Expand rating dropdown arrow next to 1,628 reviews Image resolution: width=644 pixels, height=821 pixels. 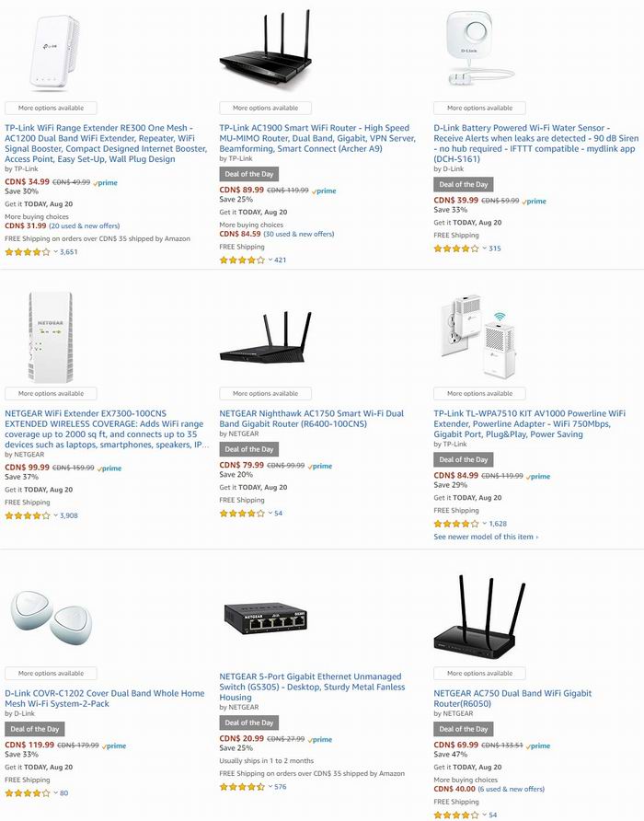484,524
